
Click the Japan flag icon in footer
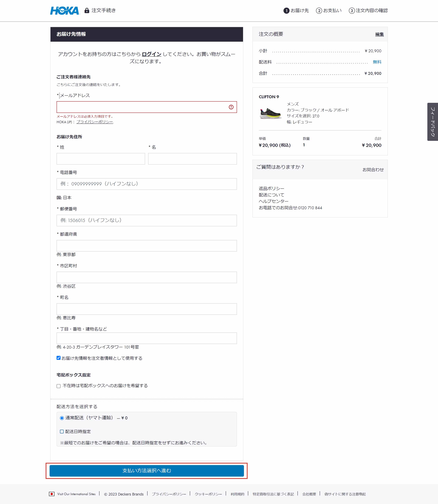(x=52, y=494)
